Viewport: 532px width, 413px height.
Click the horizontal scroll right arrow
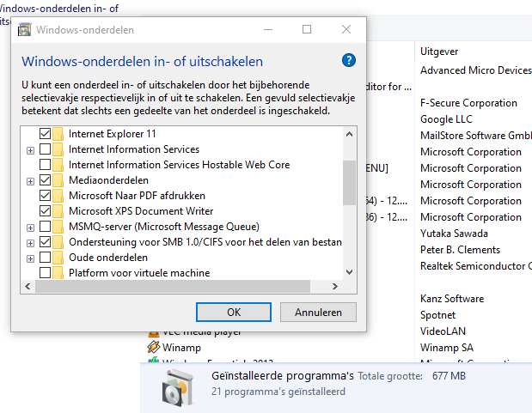(x=335, y=287)
